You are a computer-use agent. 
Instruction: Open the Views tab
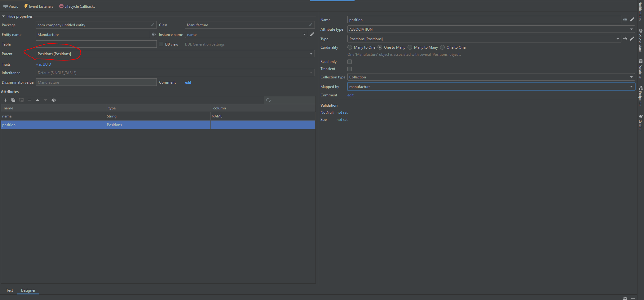coord(11,7)
